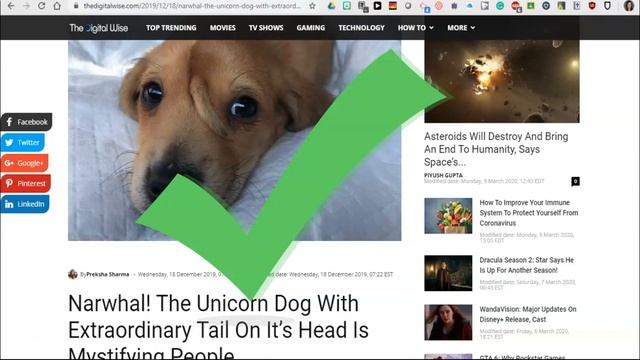
Task: Click Preksha Sharma's author avatar
Action: 73,274
